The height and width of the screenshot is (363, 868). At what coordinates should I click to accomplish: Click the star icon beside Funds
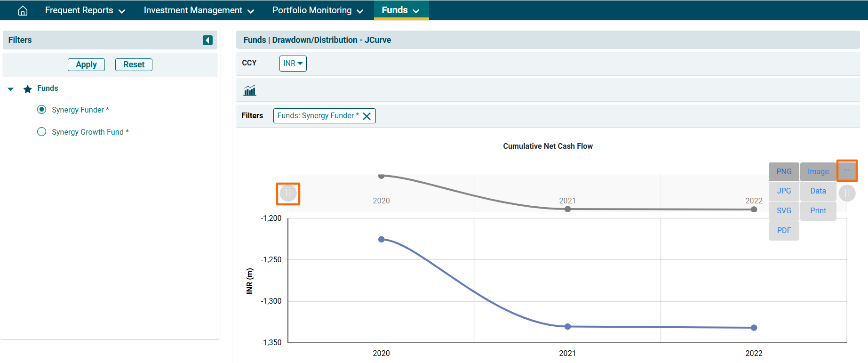(28, 89)
